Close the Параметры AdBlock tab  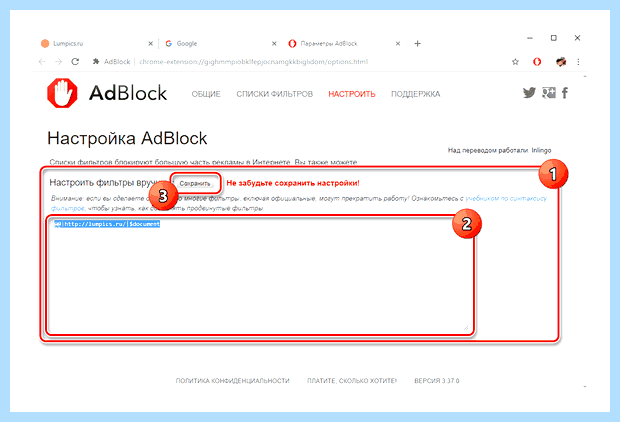[x=398, y=44]
